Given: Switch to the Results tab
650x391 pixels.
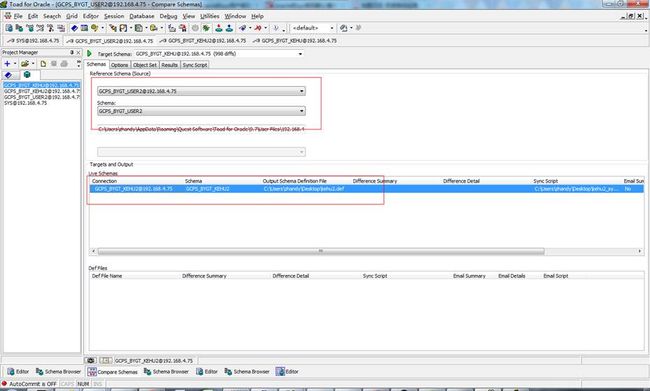Looking at the screenshot, I should (x=170, y=65).
